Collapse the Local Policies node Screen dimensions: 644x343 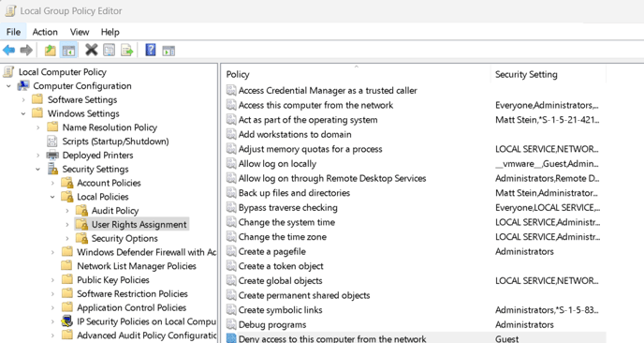52,197
